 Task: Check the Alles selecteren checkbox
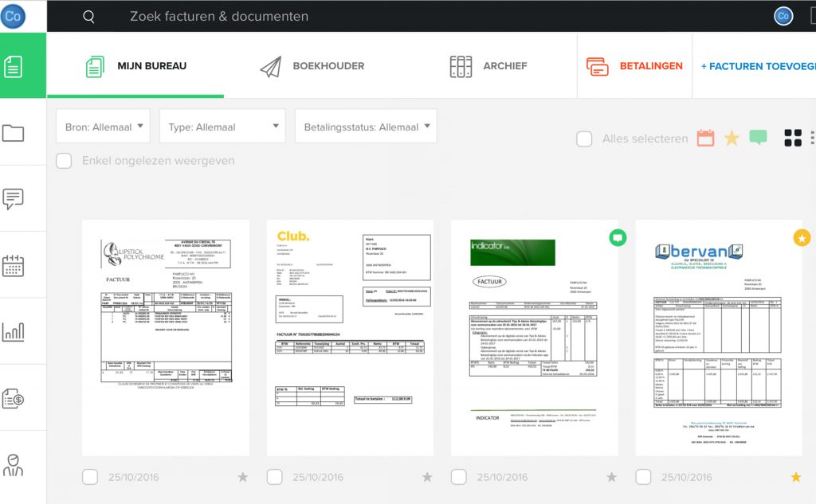pos(584,139)
